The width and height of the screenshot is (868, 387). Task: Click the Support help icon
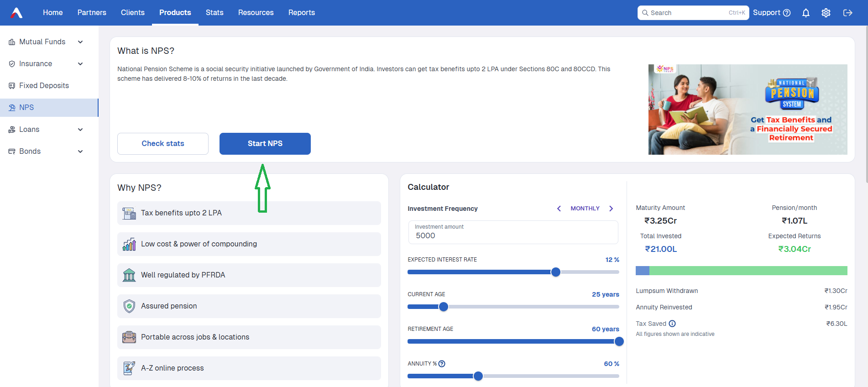pos(787,13)
